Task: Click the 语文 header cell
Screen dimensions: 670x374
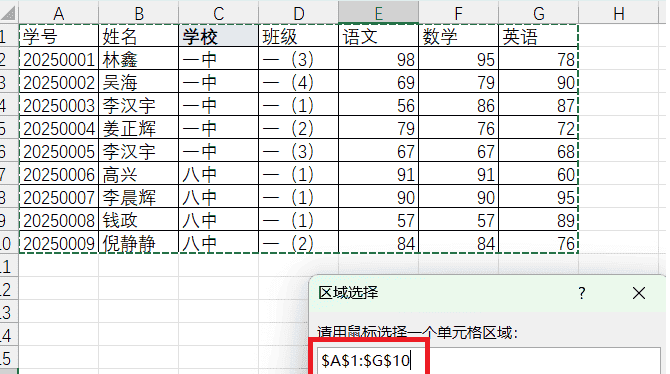Action: (378, 36)
